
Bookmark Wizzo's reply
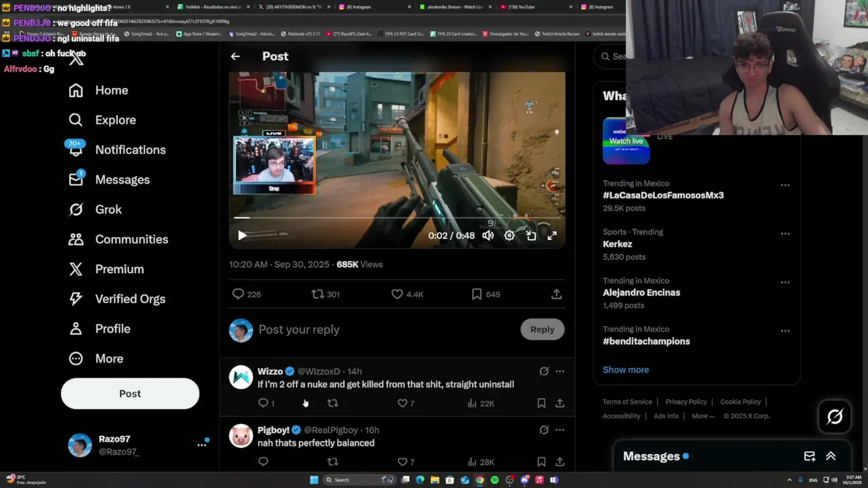pos(541,403)
